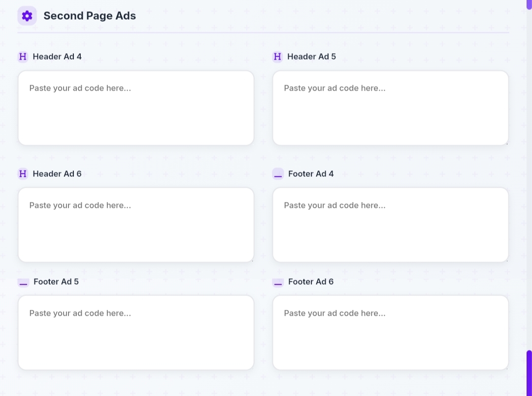Image resolution: width=532 pixels, height=396 pixels.
Task: Click the gear icon beside Second Page Ads
Action: [27, 16]
